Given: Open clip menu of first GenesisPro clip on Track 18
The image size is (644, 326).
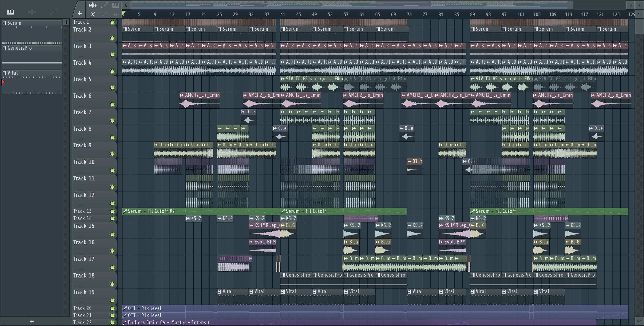Looking at the screenshot, I should coord(283,275).
